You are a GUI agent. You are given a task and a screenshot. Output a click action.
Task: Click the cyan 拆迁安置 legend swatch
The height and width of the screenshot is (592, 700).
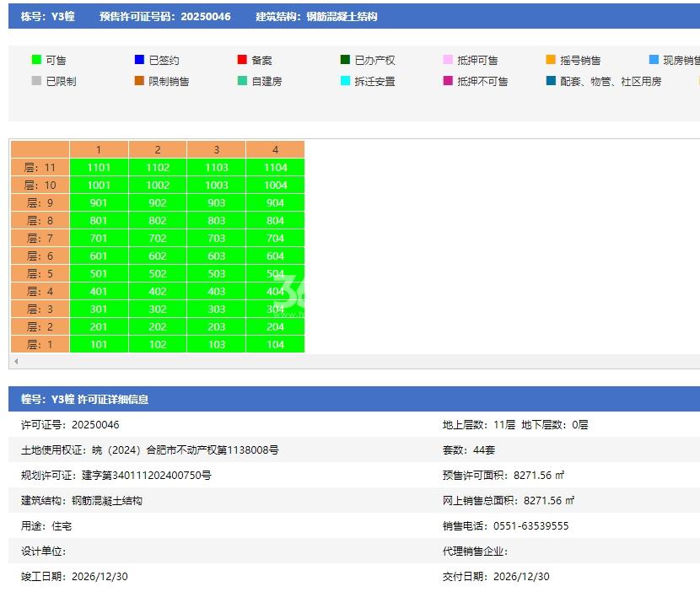pos(345,80)
